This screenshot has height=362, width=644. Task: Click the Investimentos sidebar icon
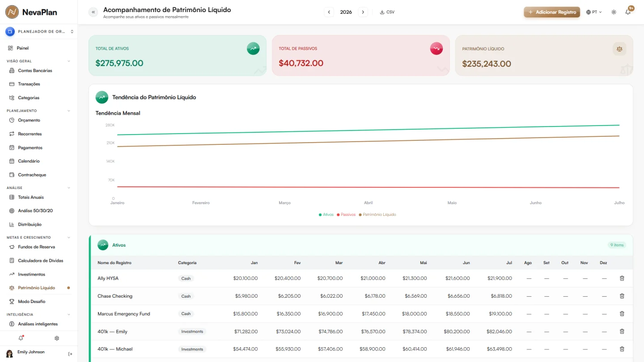click(x=12, y=274)
